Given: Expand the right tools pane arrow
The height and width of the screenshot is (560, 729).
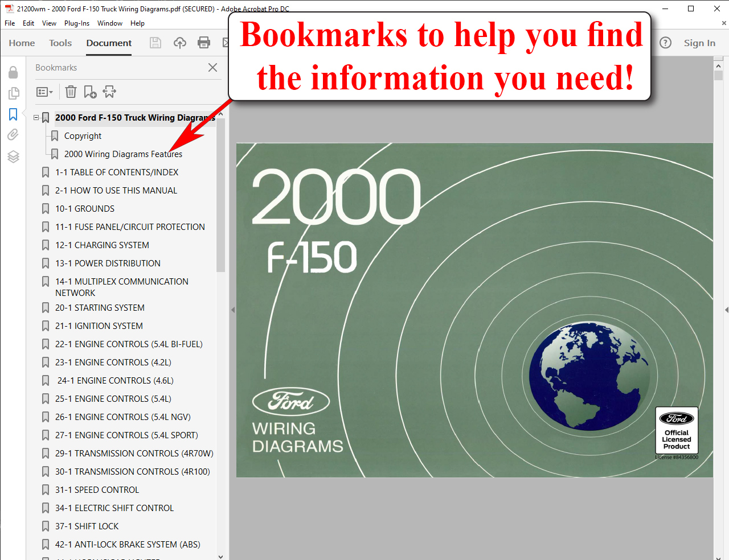Looking at the screenshot, I should click(726, 310).
